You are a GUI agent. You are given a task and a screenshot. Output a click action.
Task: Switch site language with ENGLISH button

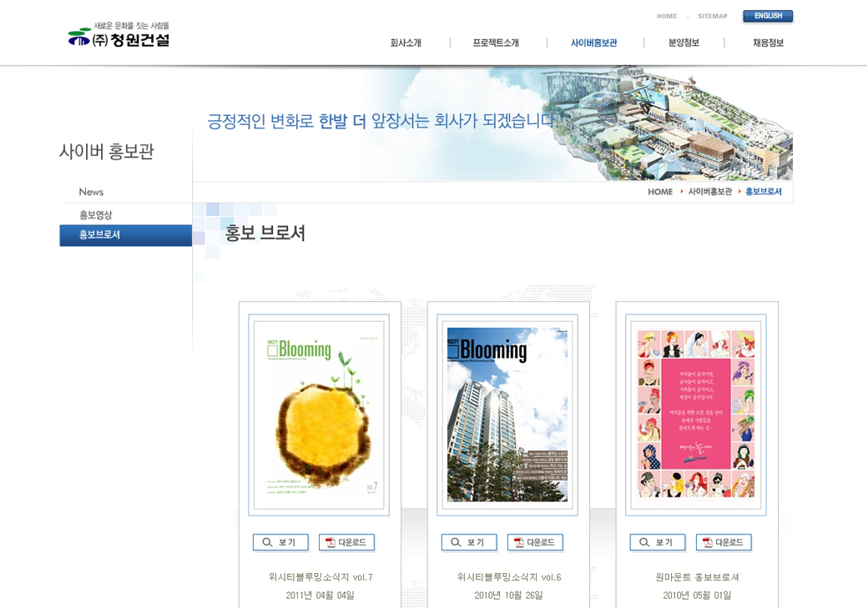768,16
